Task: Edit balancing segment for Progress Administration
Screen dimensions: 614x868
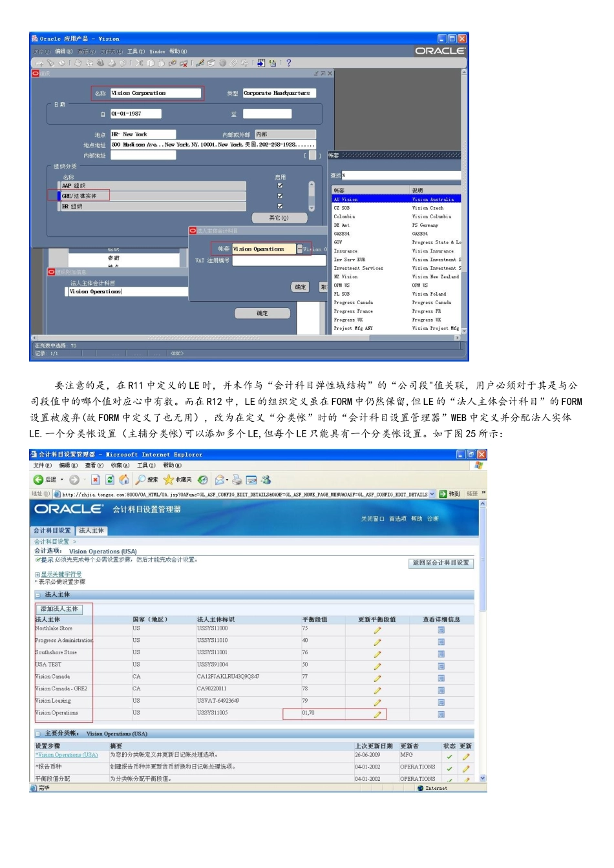Action: pos(377,642)
